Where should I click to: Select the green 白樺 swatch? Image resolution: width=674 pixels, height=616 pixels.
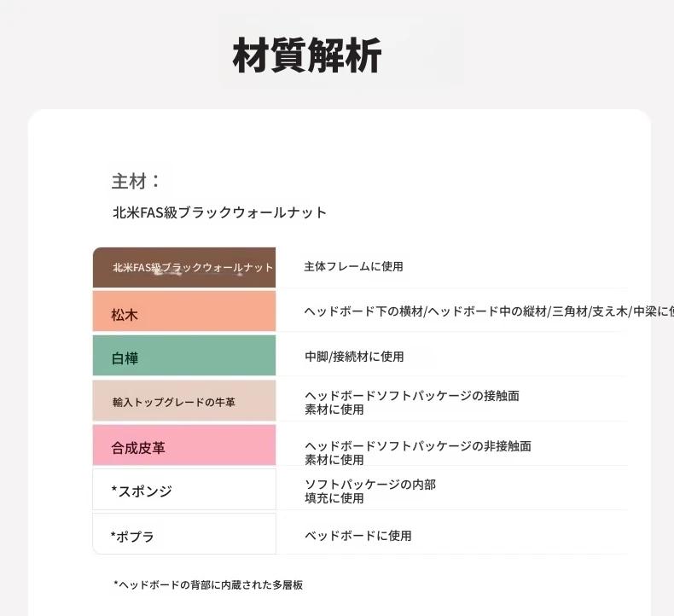click(184, 356)
